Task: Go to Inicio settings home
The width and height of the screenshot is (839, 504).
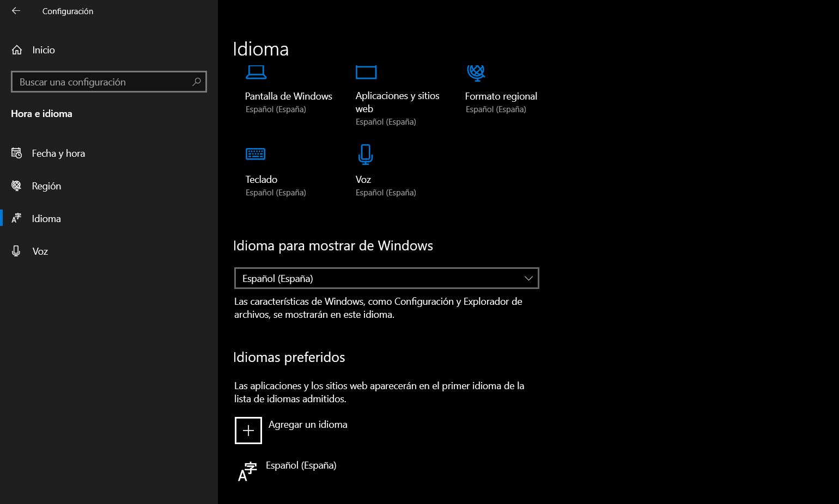Action: tap(44, 50)
